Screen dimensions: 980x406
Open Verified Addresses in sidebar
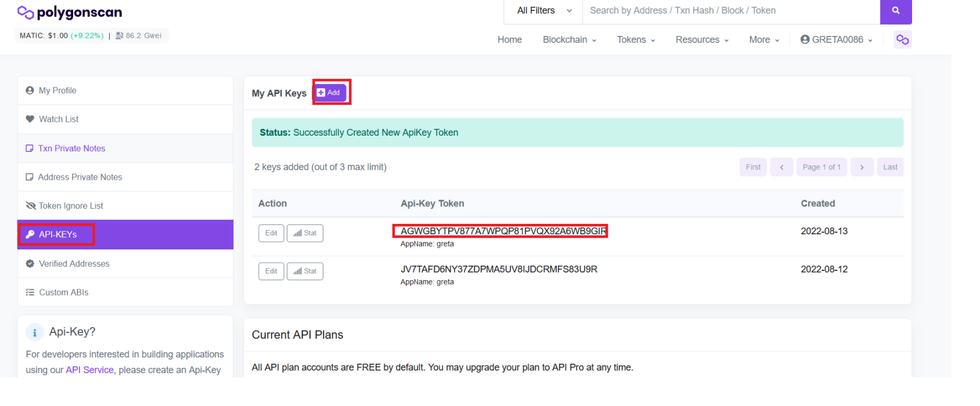point(74,264)
